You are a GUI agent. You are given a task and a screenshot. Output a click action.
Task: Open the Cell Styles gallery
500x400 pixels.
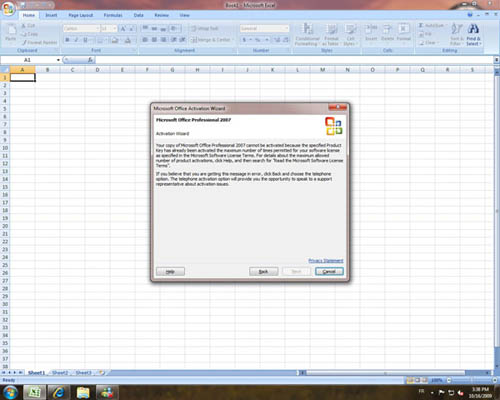350,34
